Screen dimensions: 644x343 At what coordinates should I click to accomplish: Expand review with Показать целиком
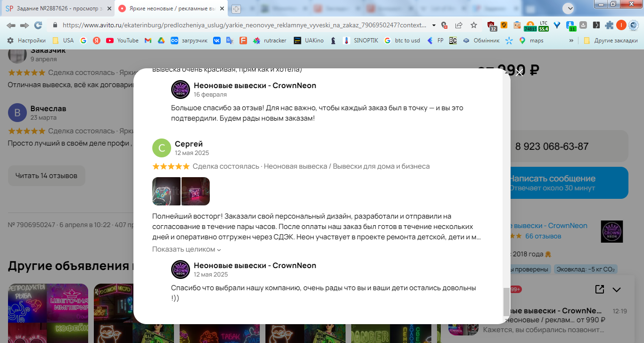[x=187, y=249]
